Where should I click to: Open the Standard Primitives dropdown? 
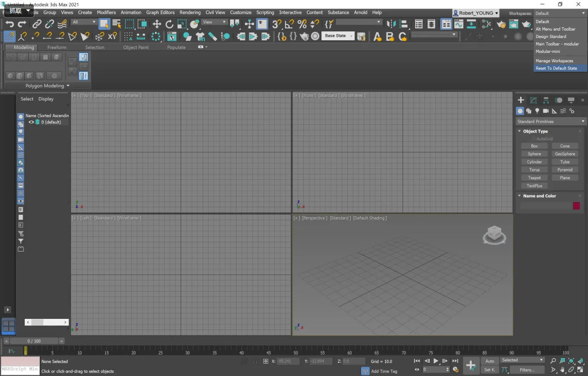click(550, 122)
